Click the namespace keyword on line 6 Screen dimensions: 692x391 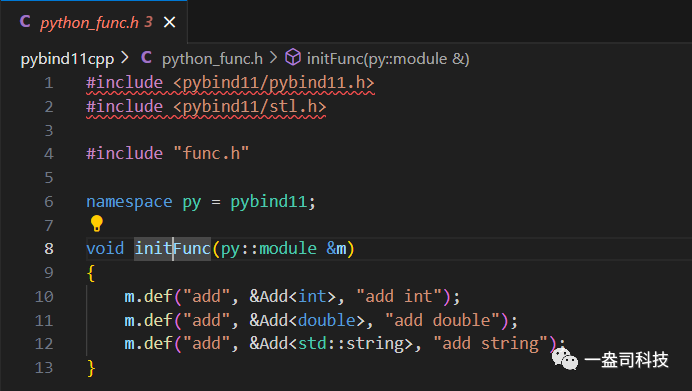(129, 202)
